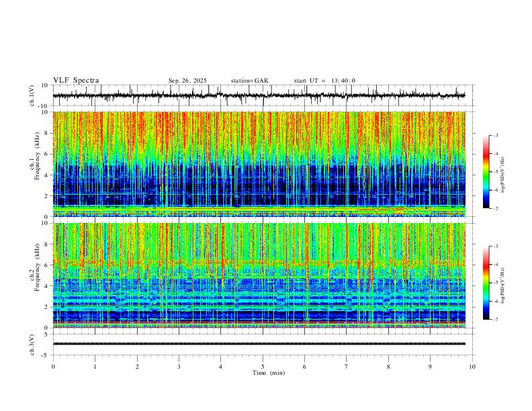Click time axis tick label '7'
The height and width of the screenshot is (411, 532).
347,367
